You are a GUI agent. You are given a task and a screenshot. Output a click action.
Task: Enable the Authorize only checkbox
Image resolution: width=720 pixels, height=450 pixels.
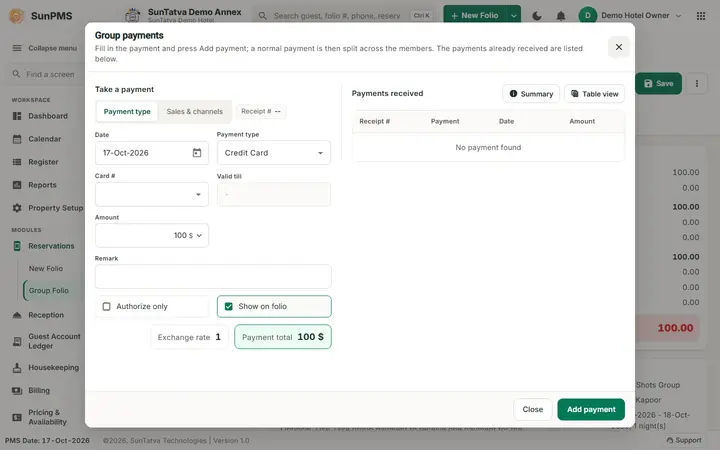(x=107, y=306)
